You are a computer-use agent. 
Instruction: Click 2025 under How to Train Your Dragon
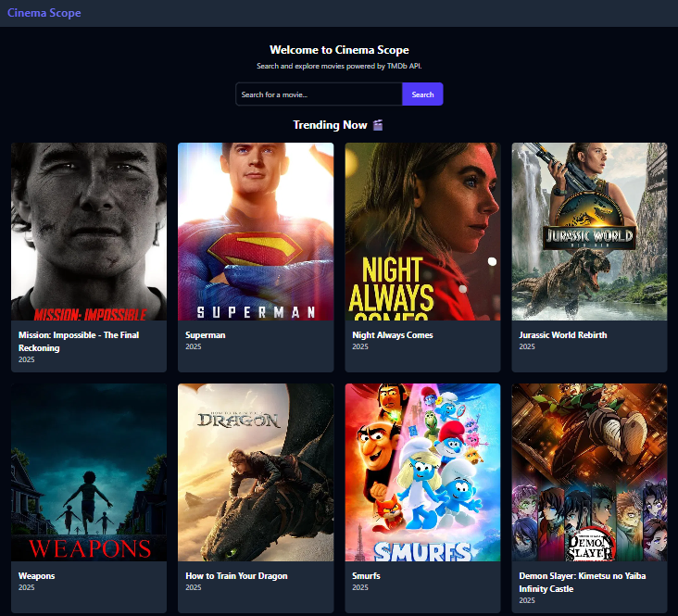194,587
